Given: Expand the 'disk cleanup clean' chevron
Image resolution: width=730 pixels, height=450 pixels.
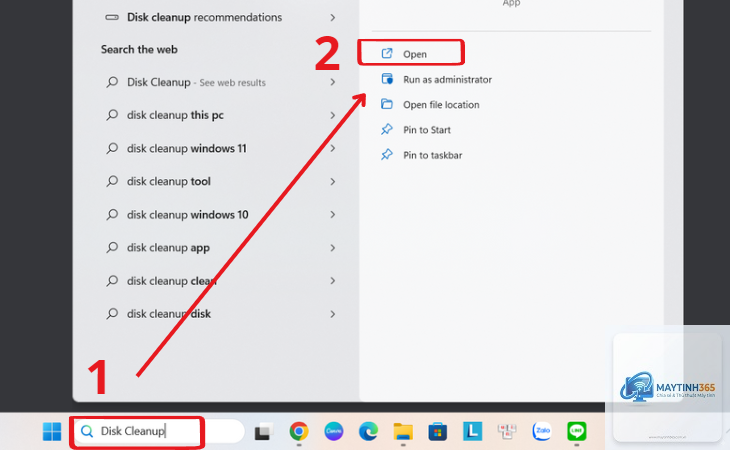Looking at the screenshot, I should (x=332, y=281).
